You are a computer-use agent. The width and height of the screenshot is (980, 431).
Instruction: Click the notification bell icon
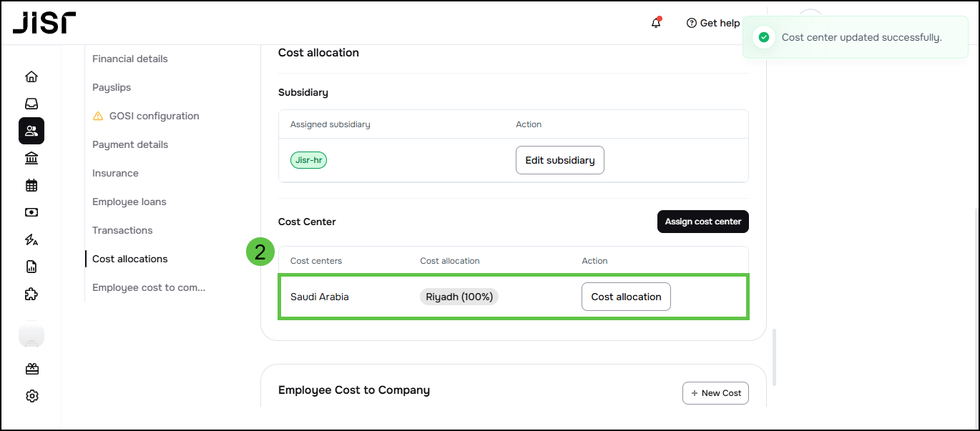pyautogui.click(x=656, y=23)
